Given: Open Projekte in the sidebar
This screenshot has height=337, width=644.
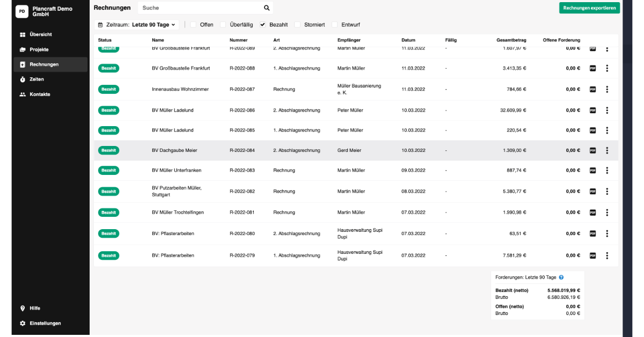Looking at the screenshot, I should [x=50, y=49].
